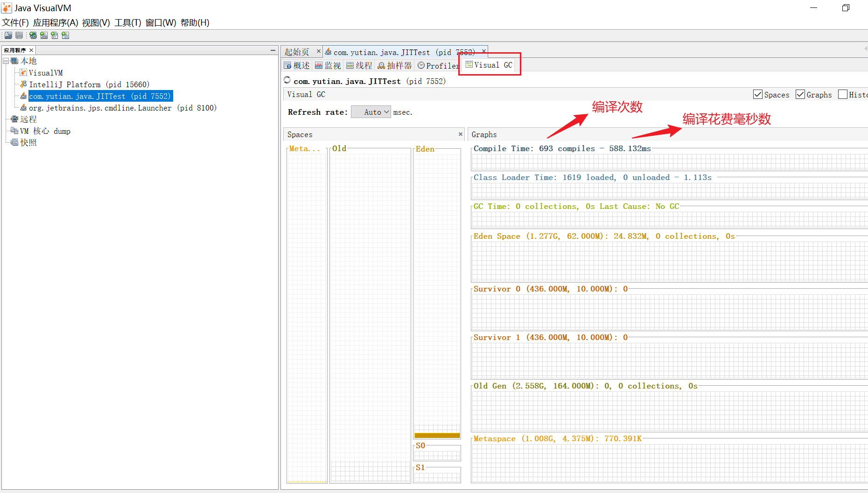Open the Profiler tab

pos(438,66)
